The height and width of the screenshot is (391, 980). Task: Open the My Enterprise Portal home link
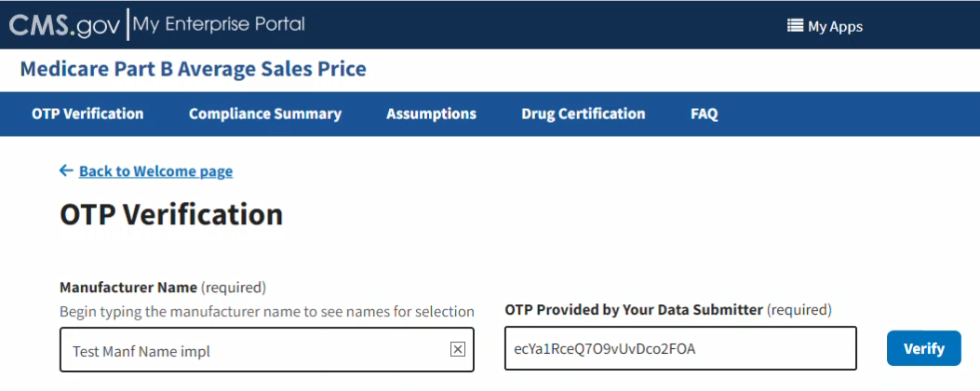[219, 25]
